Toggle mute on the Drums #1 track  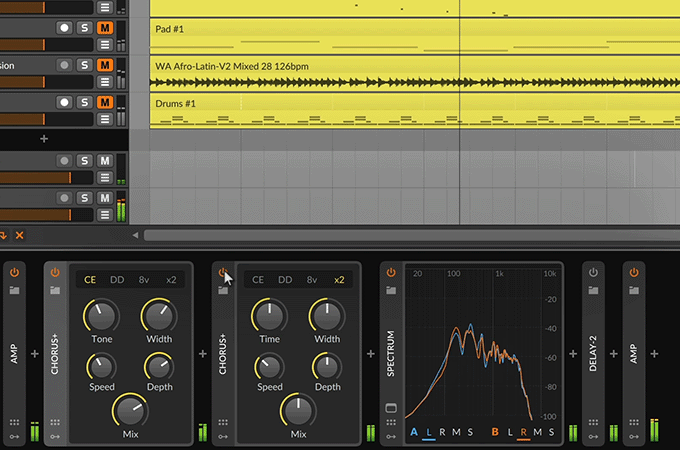click(x=105, y=103)
